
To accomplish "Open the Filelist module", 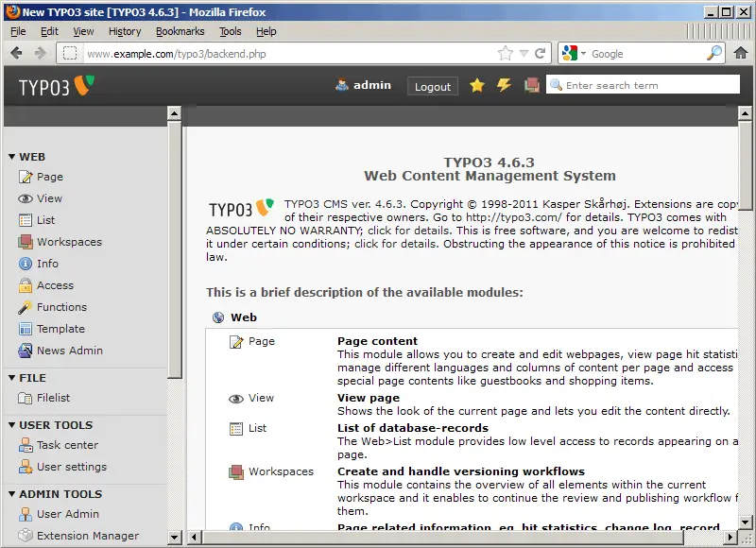I will (43, 398).
